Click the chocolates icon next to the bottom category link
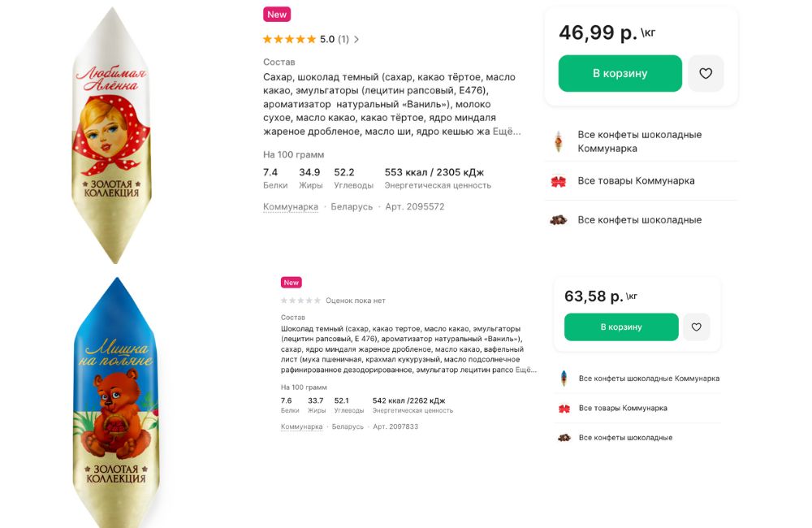The width and height of the screenshot is (812, 528). coord(563,437)
